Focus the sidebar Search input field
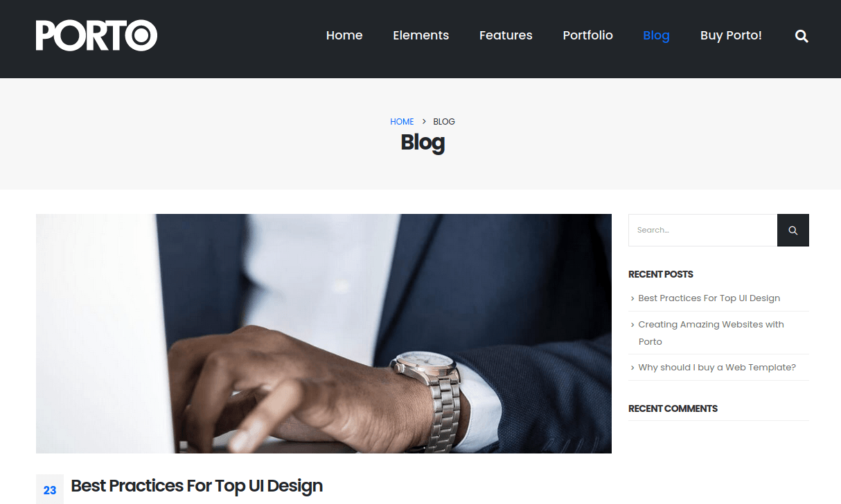 tap(702, 230)
